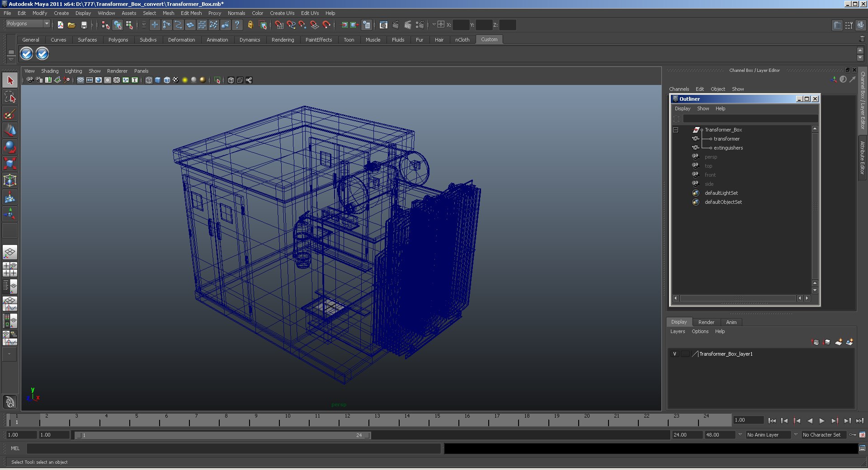Click into the MEL command input field
868x470 pixels.
(x=233, y=448)
